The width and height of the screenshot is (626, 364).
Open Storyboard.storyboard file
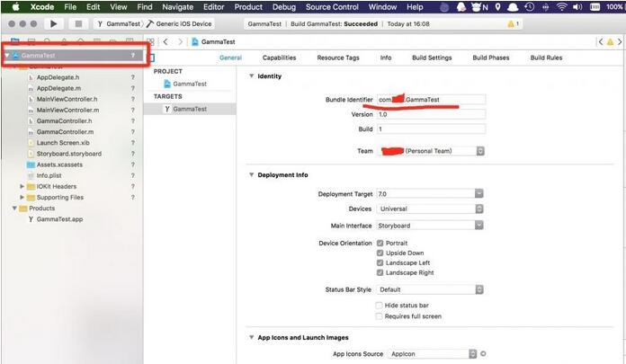click(x=68, y=154)
